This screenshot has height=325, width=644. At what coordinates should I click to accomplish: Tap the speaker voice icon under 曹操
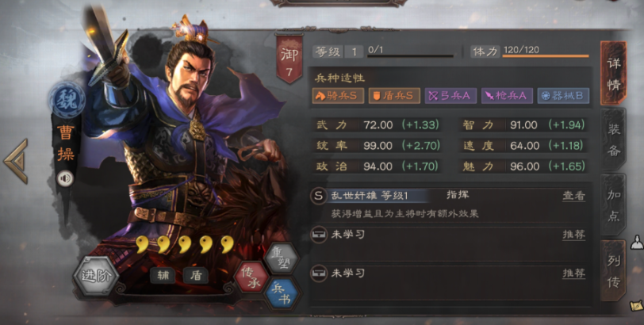click(x=65, y=178)
